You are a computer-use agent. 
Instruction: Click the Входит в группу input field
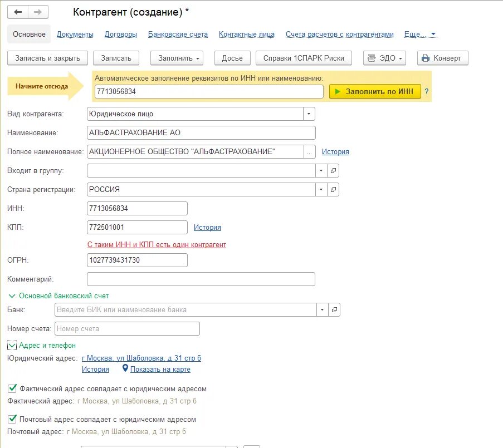(x=201, y=170)
